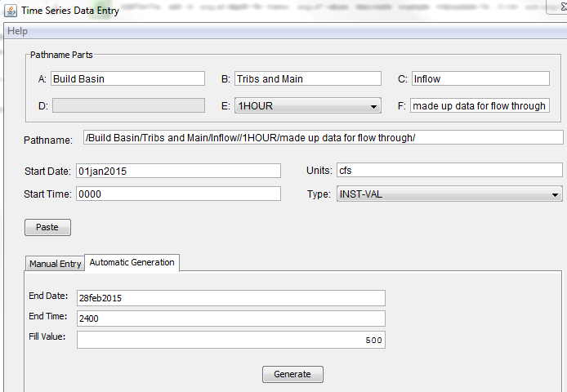Open the E part 1HOUR interval dropdown
Viewport: 567px width, 392px height.
[308, 105]
